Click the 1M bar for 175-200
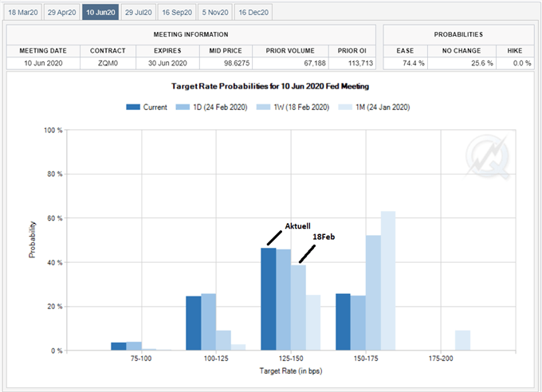Screen dimensions: 542x392 [x=462, y=340]
